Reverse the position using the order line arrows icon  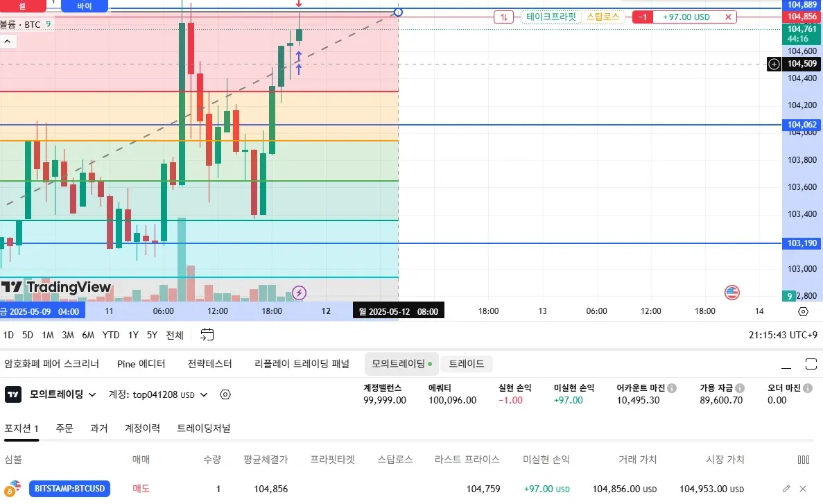point(503,17)
